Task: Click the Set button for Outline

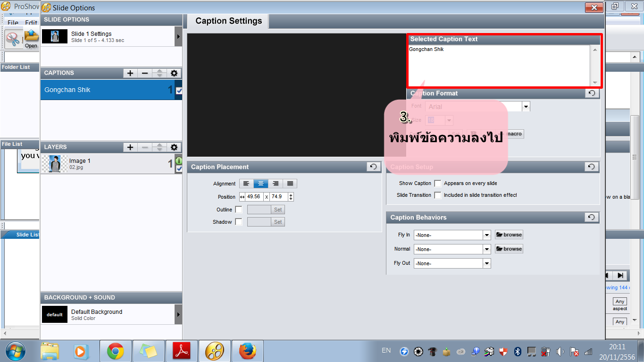Action: tap(278, 210)
